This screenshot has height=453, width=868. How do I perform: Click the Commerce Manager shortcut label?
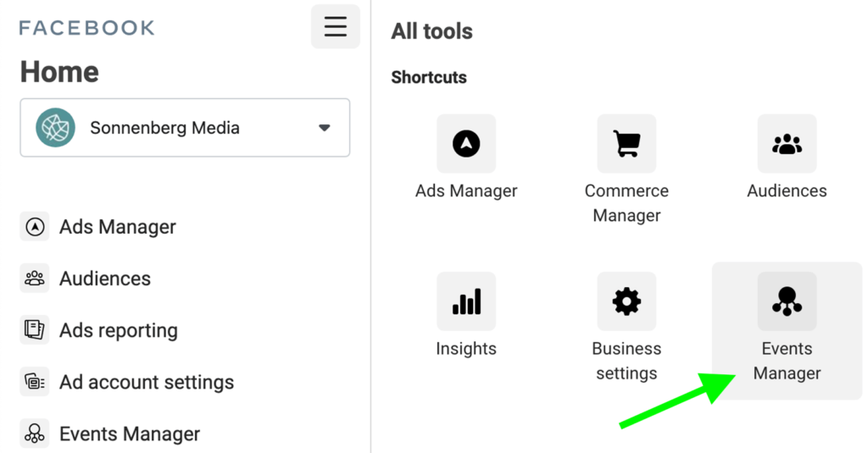[626, 203]
